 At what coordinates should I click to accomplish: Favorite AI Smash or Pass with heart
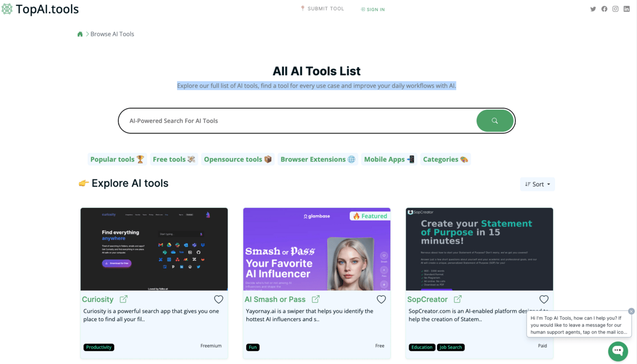click(x=381, y=299)
